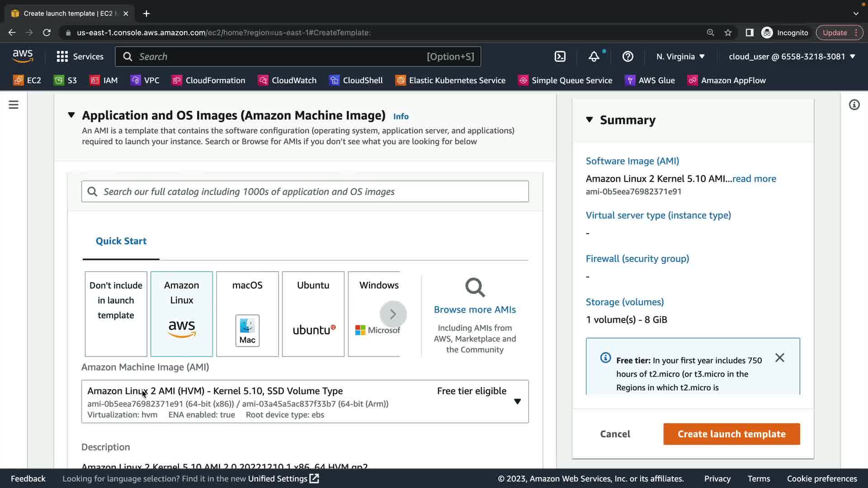The image size is (868, 488).
Task: Select the Quick Start tab
Action: pyautogui.click(x=121, y=241)
